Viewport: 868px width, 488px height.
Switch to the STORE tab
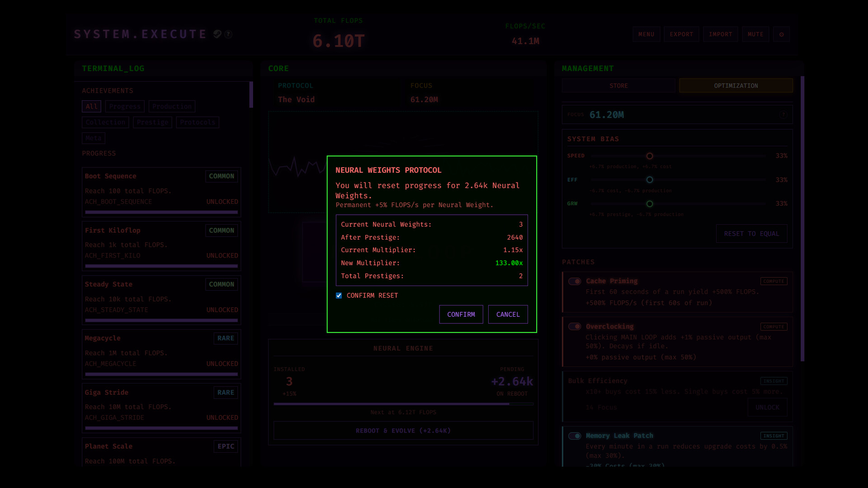coord(618,85)
